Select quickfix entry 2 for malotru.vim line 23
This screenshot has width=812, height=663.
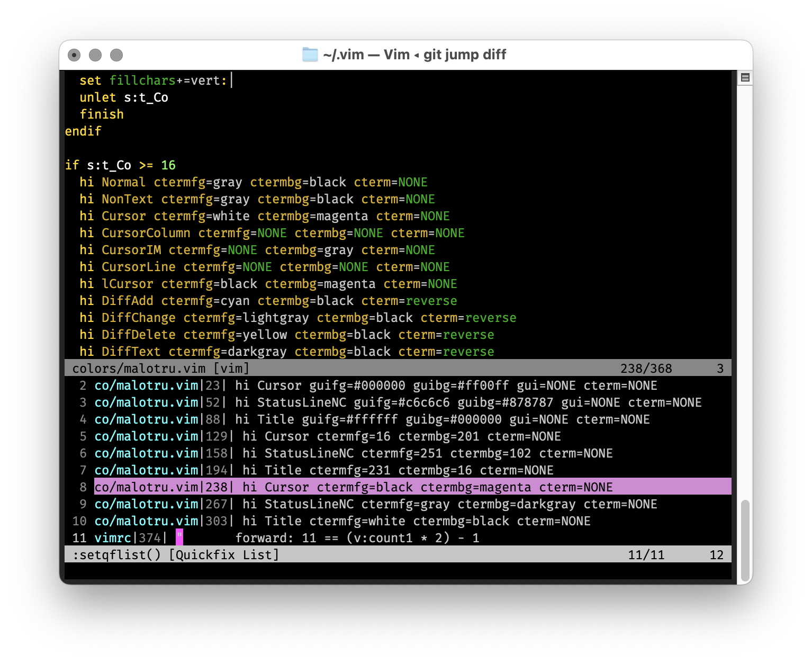click(398, 386)
